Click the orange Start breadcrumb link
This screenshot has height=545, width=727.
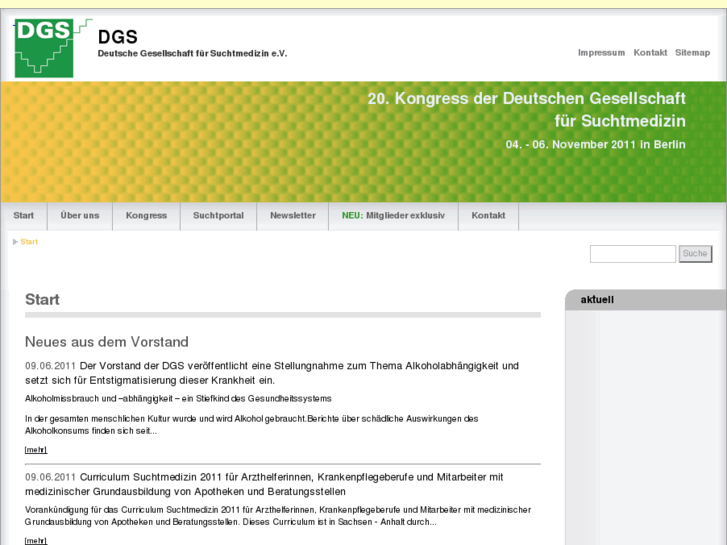[x=29, y=242]
